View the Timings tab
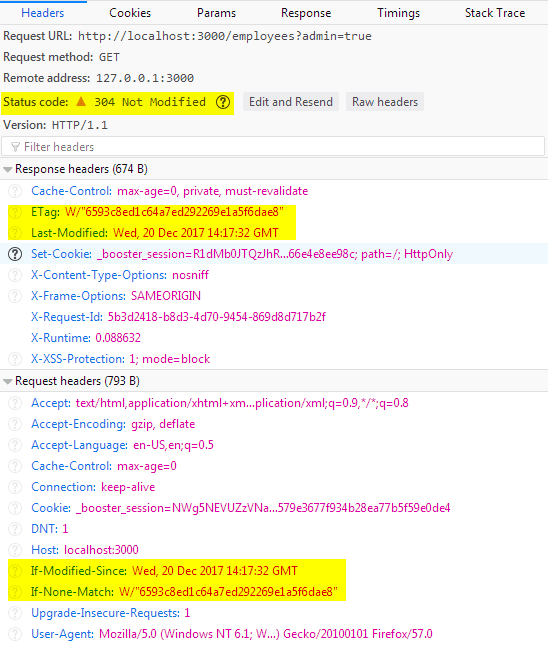This screenshot has width=548, height=646. pyautogui.click(x=398, y=13)
